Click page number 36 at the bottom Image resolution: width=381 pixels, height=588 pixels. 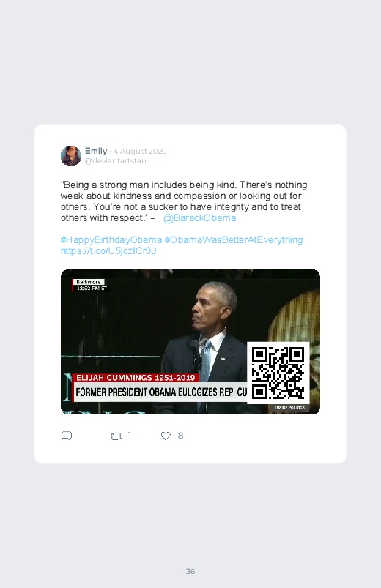[x=190, y=571]
